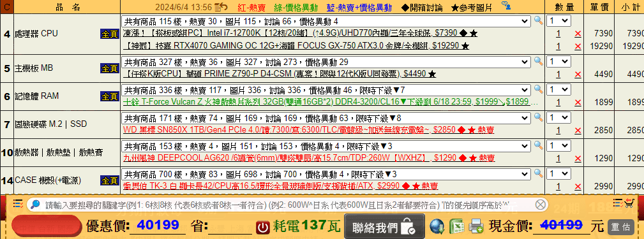Open the SSD row quantity dropdown
This screenshot has width=644, height=239.
click(558, 118)
